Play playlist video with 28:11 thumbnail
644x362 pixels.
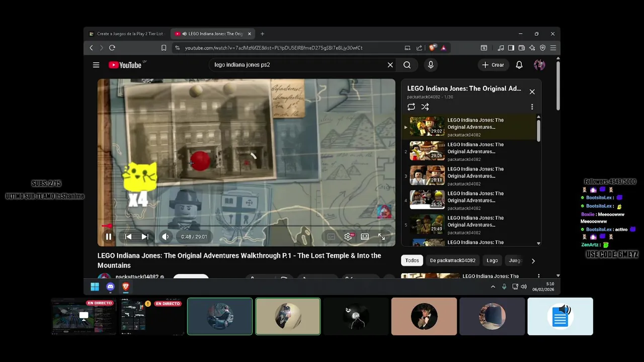pyautogui.click(x=427, y=175)
